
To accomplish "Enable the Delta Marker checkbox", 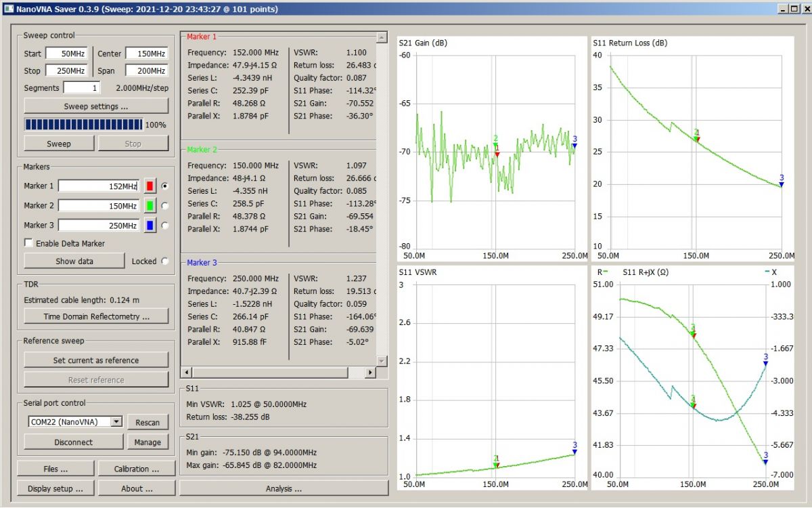I will pyautogui.click(x=29, y=243).
